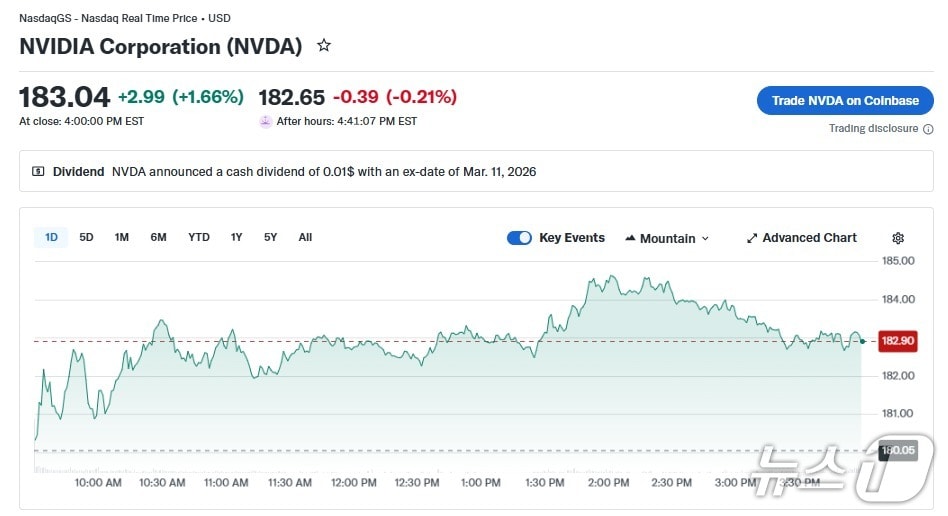Switch chart to 1M range

(121, 237)
